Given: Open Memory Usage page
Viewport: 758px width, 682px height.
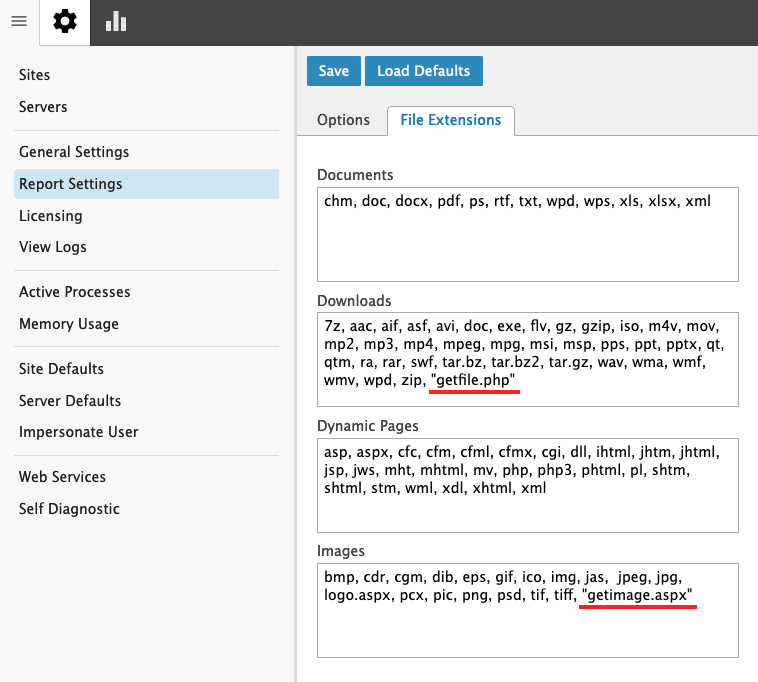Looking at the screenshot, I should pyautogui.click(x=69, y=324).
